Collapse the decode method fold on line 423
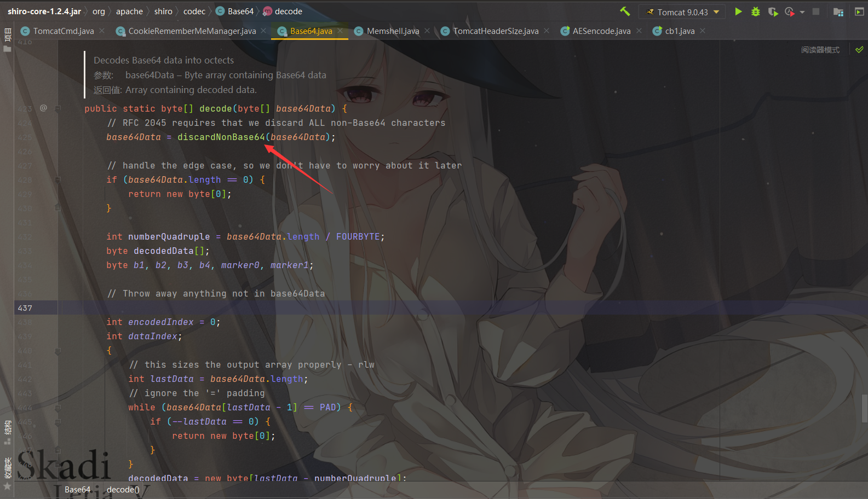The image size is (868, 499). click(58, 108)
